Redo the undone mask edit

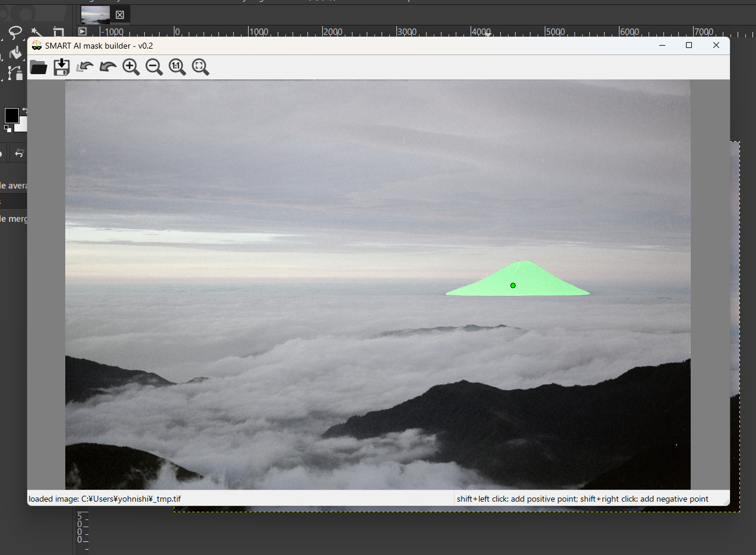click(107, 67)
